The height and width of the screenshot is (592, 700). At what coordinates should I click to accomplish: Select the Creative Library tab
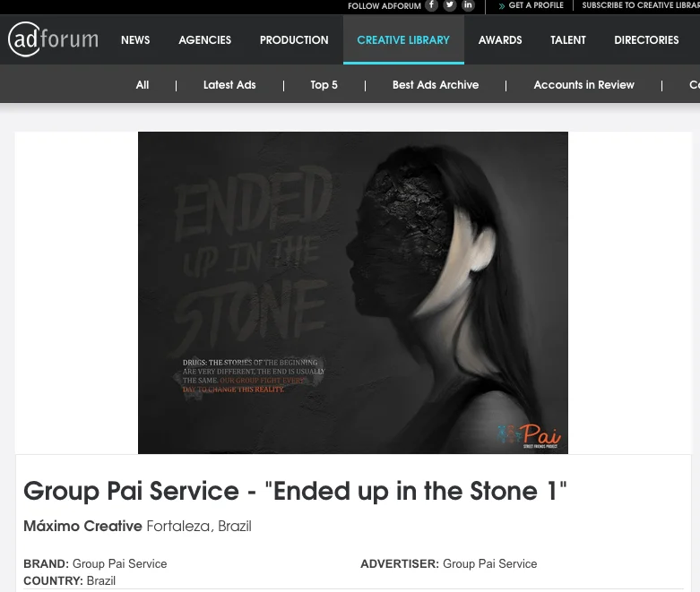[403, 40]
